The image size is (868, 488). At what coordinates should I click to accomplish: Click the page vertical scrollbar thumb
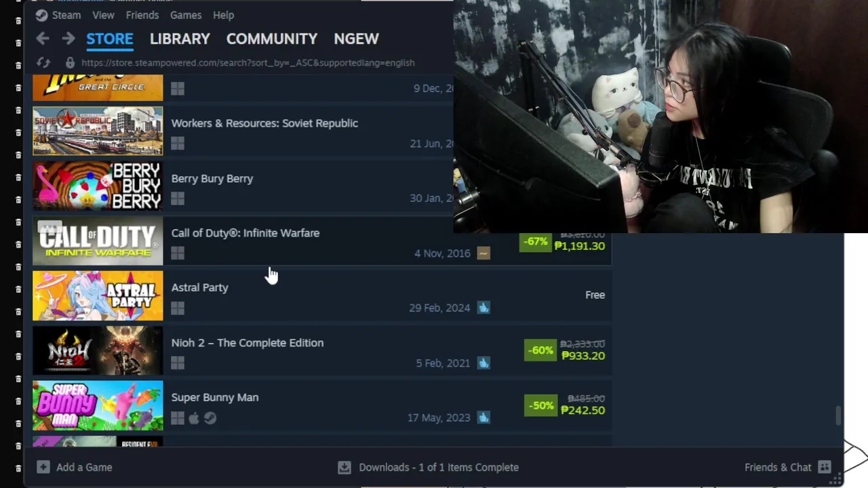838,415
